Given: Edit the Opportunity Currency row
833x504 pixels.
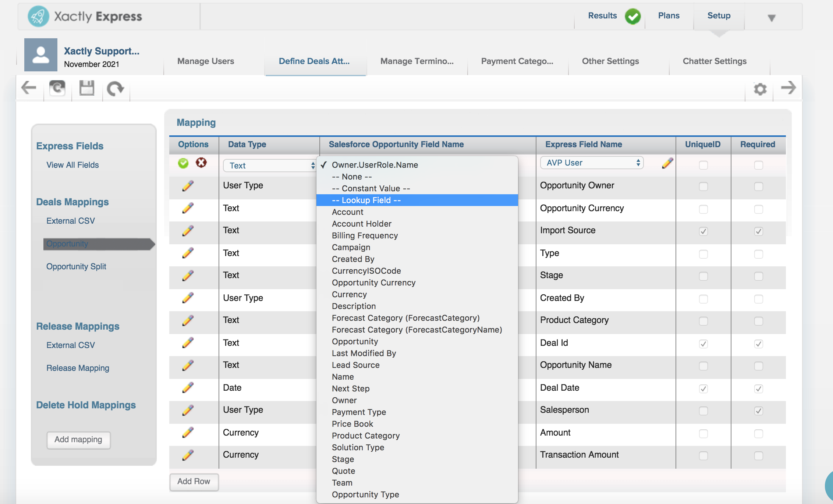Looking at the screenshot, I should [188, 208].
